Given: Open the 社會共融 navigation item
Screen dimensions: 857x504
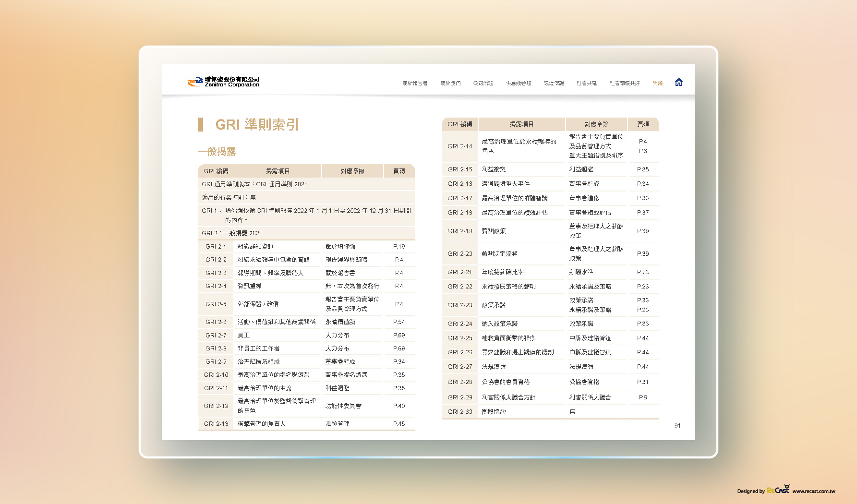Looking at the screenshot, I should 587,83.
